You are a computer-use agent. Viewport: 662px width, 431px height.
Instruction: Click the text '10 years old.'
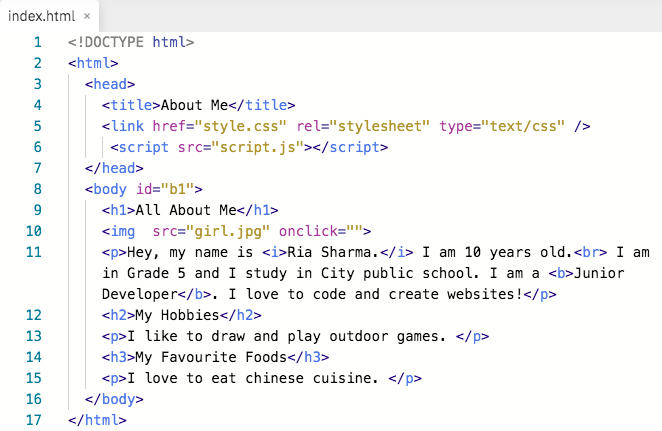518,252
